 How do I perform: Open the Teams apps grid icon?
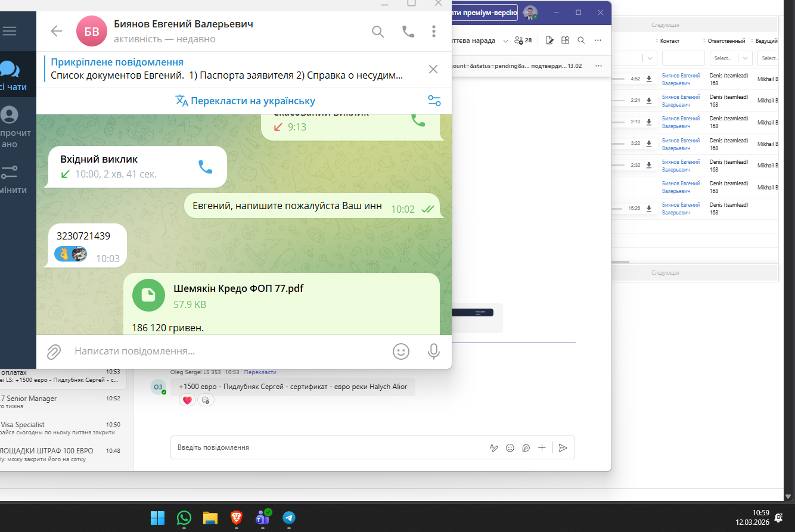pyautogui.click(x=565, y=41)
